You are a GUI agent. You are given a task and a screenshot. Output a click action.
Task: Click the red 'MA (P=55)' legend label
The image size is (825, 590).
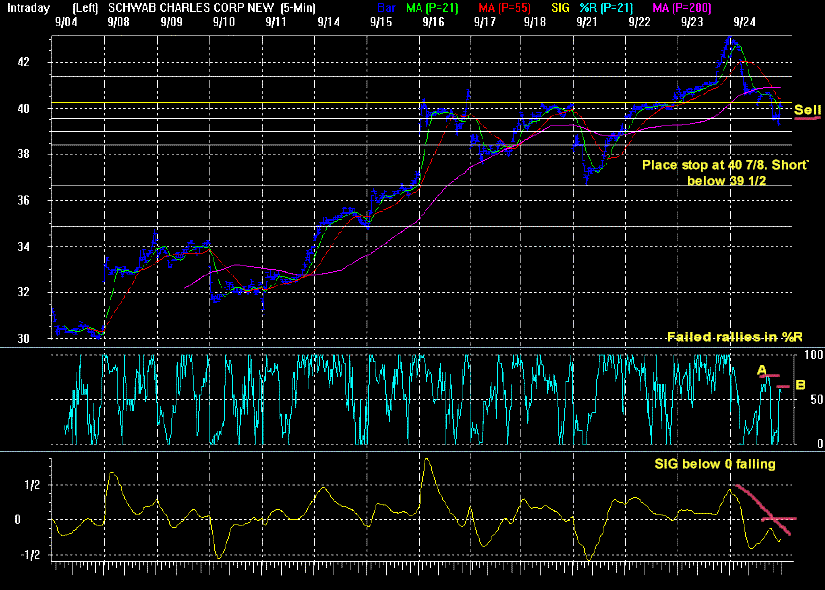point(504,8)
